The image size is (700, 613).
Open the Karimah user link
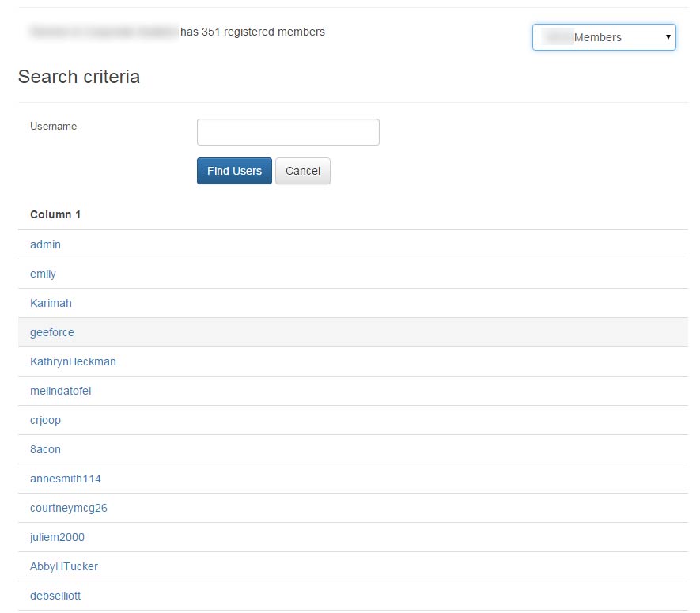pyautogui.click(x=51, y=303)
